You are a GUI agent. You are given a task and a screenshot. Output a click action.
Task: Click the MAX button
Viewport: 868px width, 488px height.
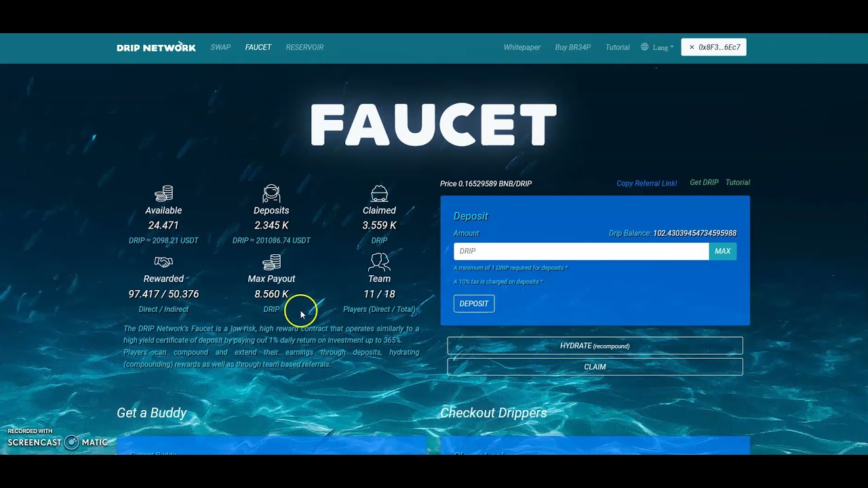pyautogui.click(x=723, y=251)
